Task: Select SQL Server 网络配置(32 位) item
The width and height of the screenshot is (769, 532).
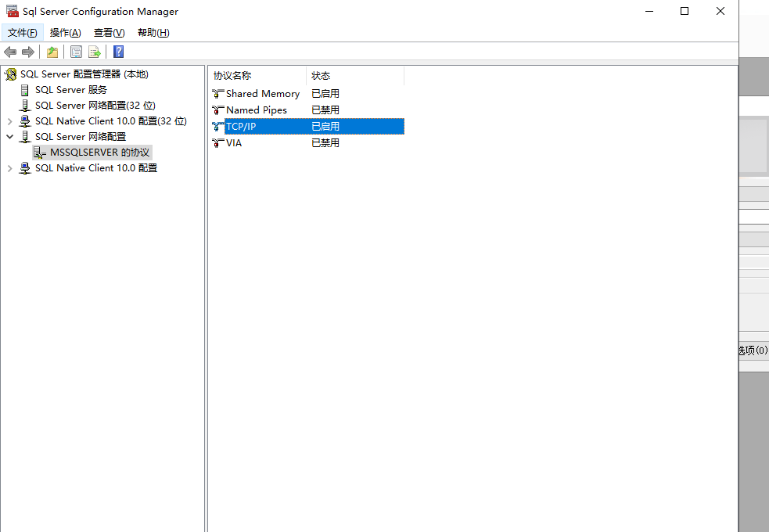Action: click(95, 106)
